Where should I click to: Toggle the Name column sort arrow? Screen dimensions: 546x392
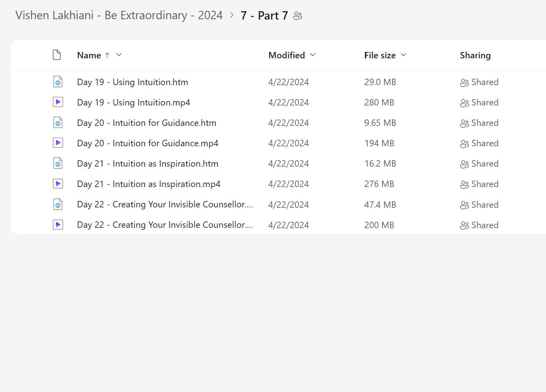107,55
